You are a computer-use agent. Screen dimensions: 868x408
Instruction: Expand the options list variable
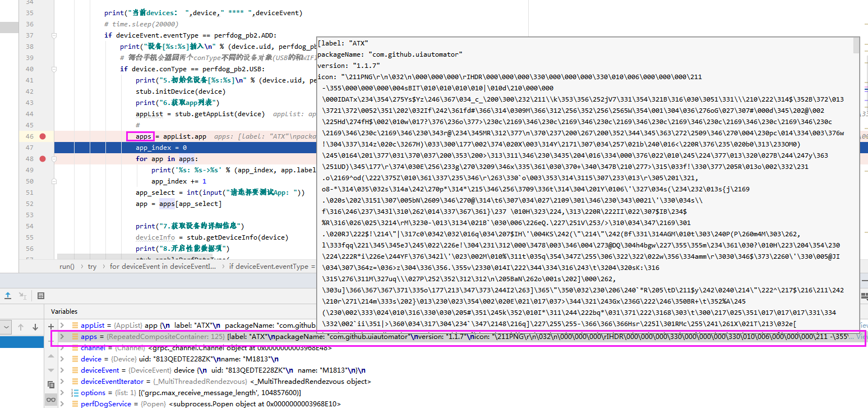pyautogui.click(x=62, y=393)
